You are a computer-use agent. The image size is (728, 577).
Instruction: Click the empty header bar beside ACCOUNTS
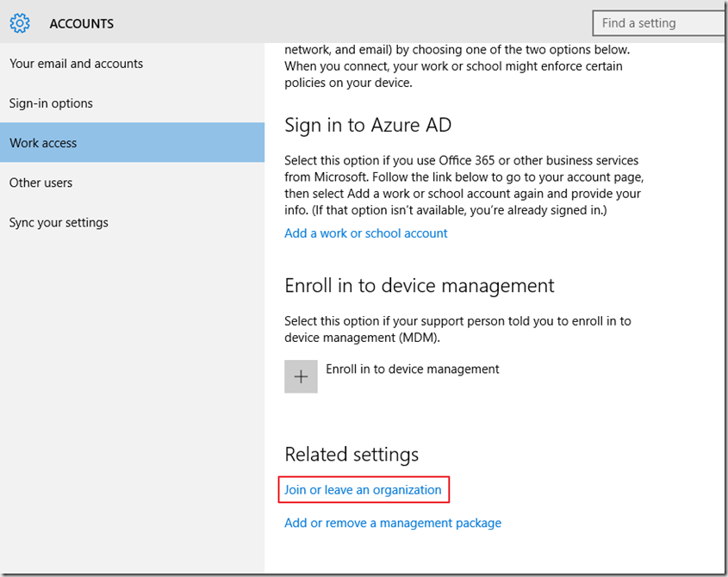click(345, 23)
